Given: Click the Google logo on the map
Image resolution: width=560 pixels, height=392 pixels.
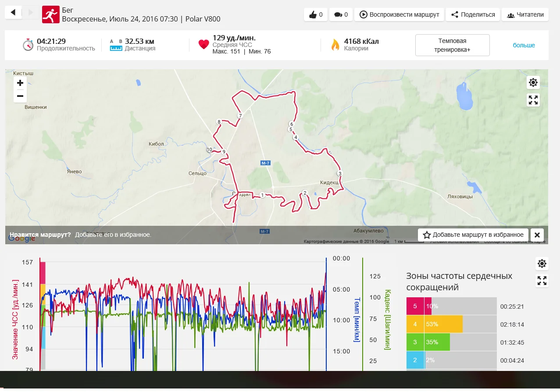Looking at the screenshot, I should pyautogui.click(x=21, y=239).
